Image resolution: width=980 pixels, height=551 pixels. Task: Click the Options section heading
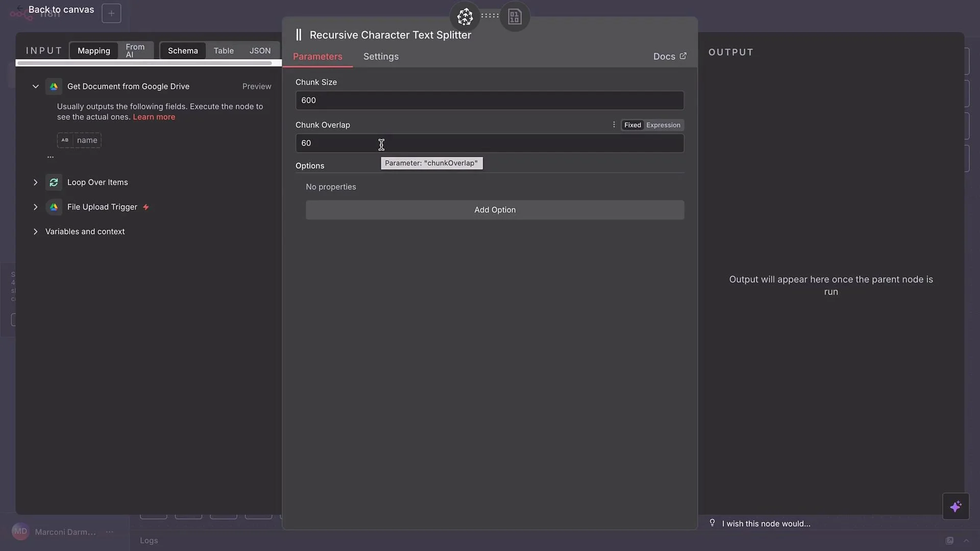[x=310, y=166]
